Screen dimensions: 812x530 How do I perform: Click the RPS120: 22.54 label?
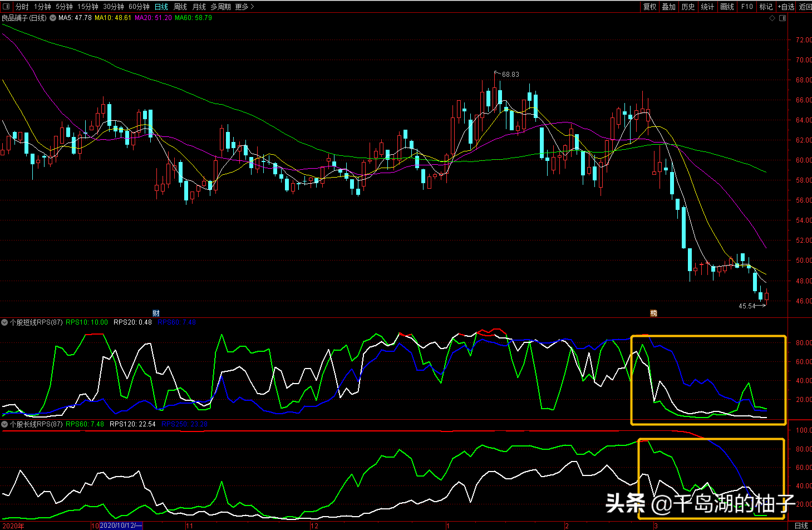[132, 424]
